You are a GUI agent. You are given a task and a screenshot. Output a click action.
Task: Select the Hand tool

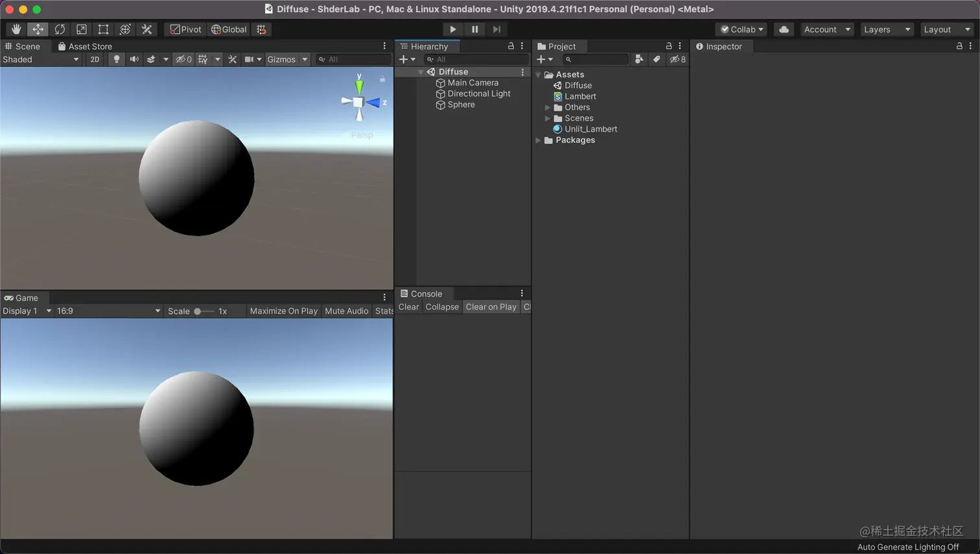16,29
